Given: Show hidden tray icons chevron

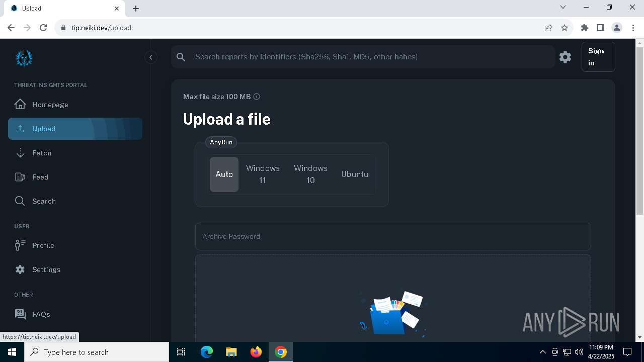Looking at the screenshot, I should pos(542,352).
